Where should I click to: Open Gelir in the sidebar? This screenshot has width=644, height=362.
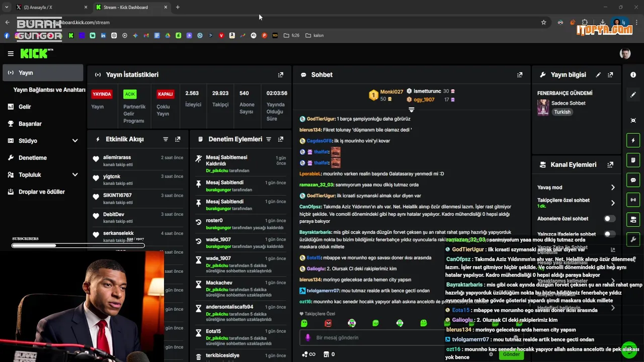click(25, 107)
